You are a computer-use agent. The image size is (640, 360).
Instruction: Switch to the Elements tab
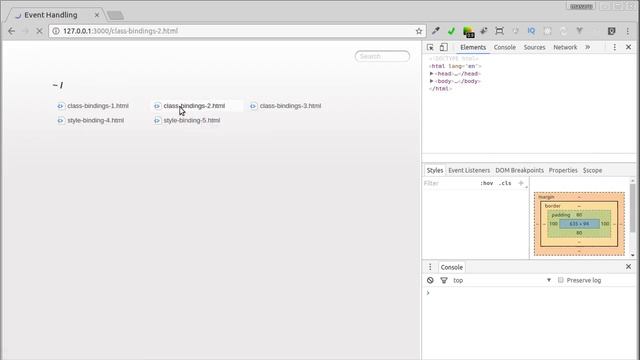coord(473,47)
